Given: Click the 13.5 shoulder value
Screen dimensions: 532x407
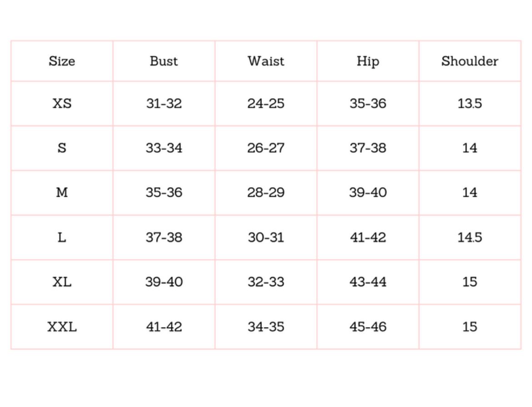Looking at the screenshot, I should click(x=469, y=104).
